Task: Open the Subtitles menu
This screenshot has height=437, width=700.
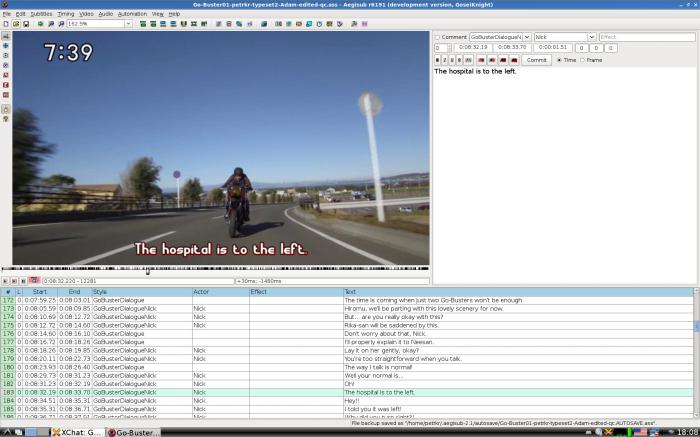Action: pyautogui.click(x=41, y=14)
